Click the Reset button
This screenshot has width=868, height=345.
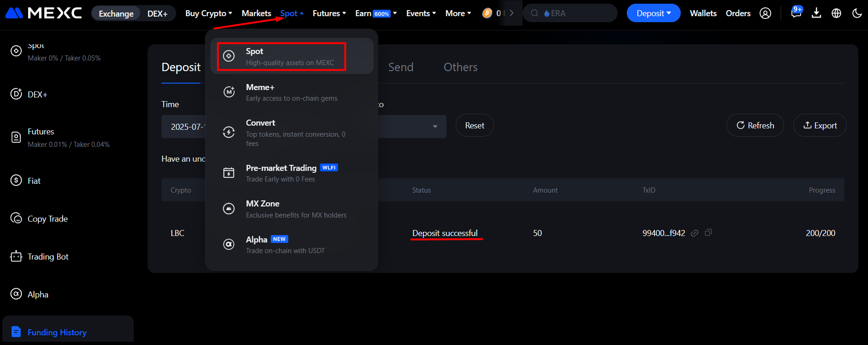coord(475,126)
